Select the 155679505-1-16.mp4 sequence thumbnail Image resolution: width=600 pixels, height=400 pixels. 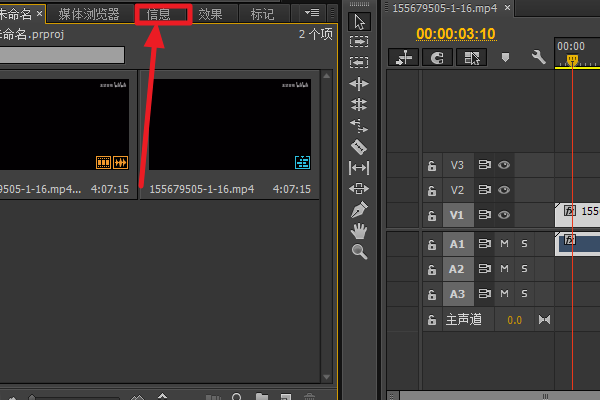[x=230, y=124]
